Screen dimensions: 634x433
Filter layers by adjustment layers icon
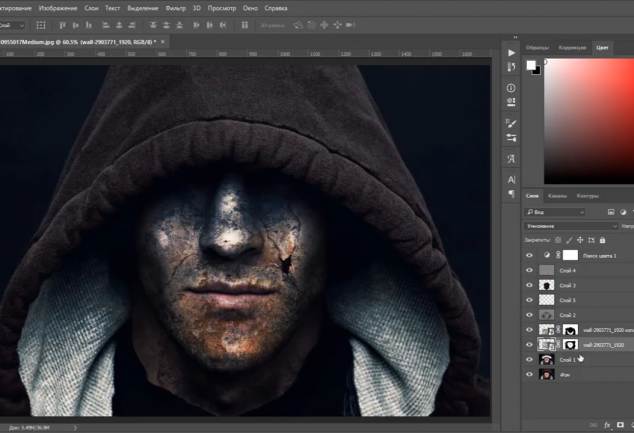pyautogui.click(x=623, y=212)
